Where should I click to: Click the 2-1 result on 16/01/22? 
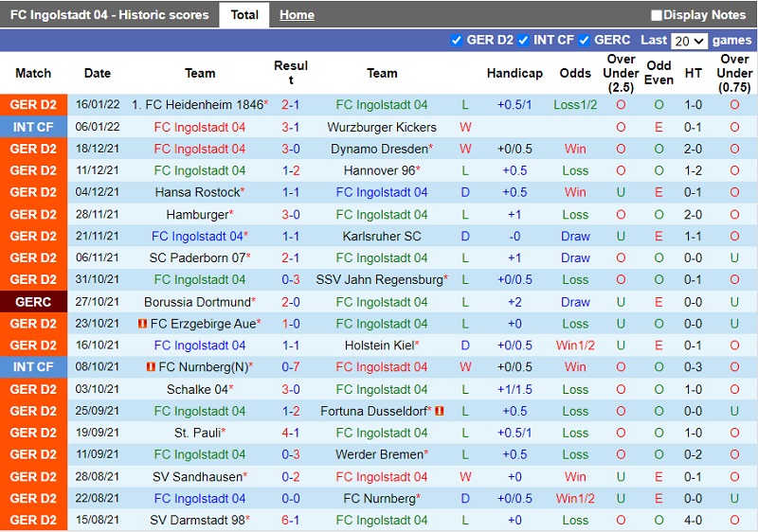(x=291, y=105)
